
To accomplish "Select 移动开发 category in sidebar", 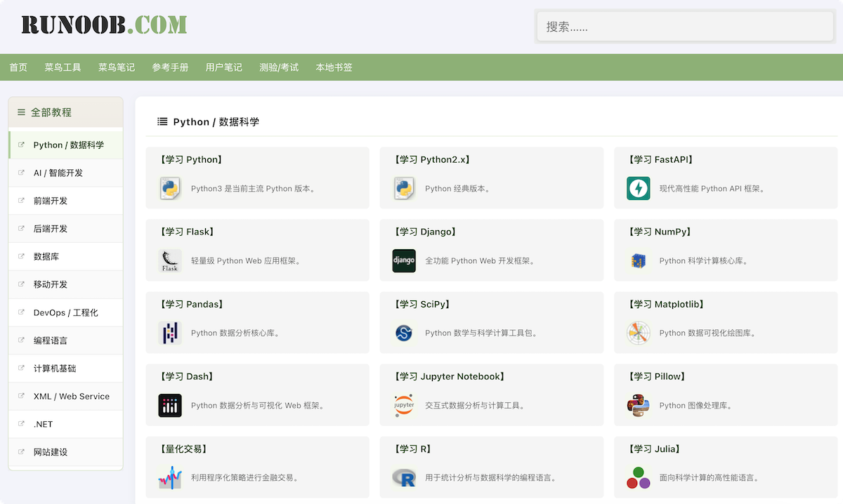I will (x=65, y=284).
